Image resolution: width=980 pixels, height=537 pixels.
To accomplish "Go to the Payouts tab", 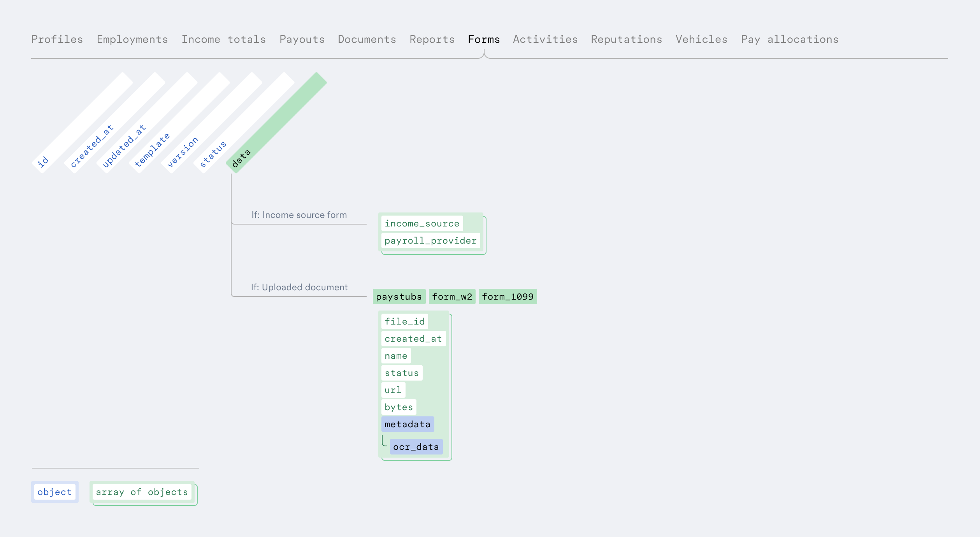I will (302, 39).
